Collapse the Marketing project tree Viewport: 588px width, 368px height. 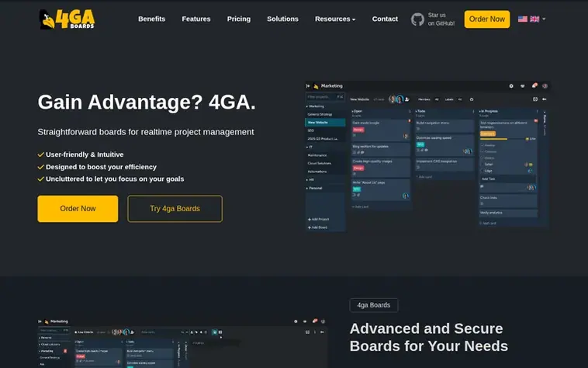pyautogui.click(x=306, y=106)
